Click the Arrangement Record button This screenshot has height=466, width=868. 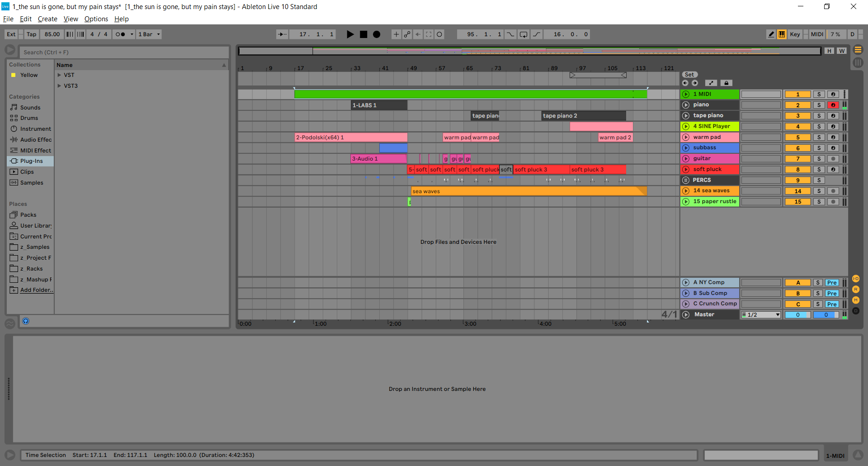377,34
